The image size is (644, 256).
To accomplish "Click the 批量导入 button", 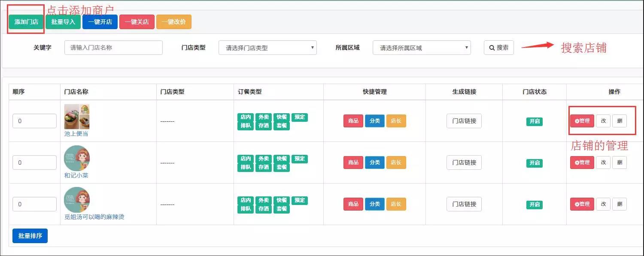I will point(63,22).
